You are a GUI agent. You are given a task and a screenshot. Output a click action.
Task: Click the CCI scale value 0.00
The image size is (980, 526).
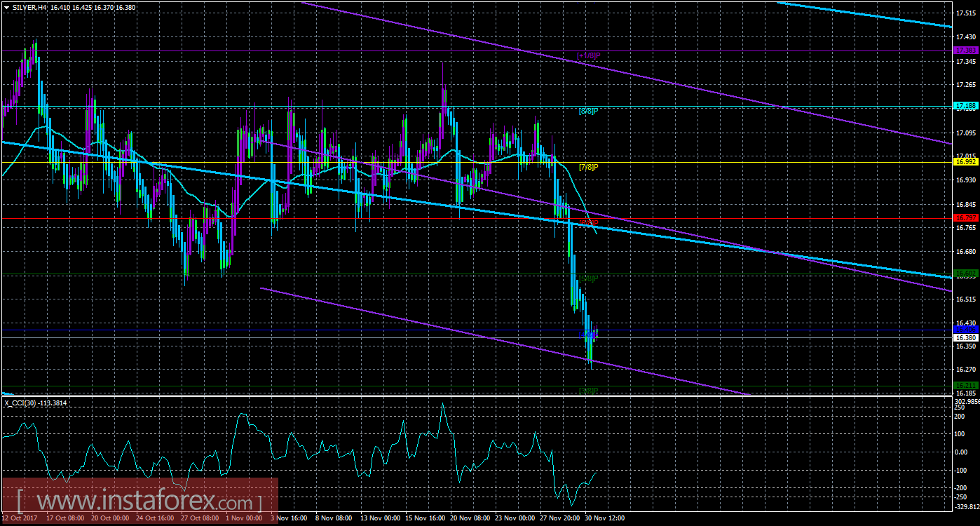[962, 452]
